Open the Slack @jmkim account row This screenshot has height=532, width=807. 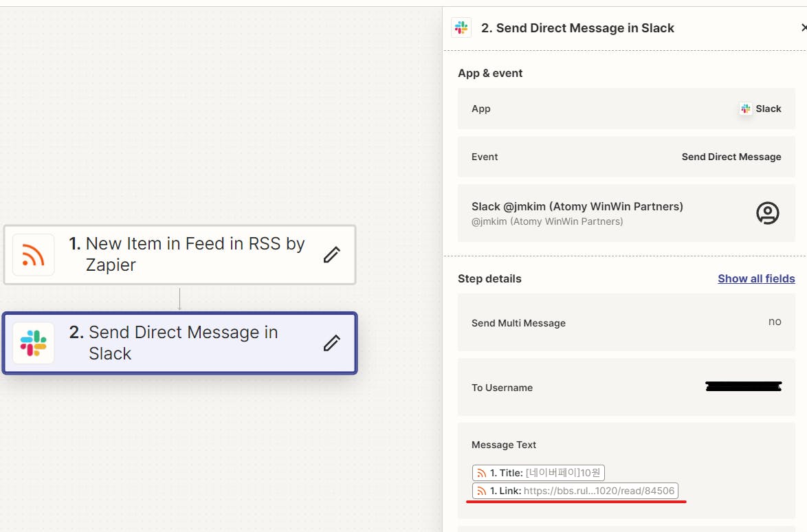pyautogui.click(x=626, y=213)
